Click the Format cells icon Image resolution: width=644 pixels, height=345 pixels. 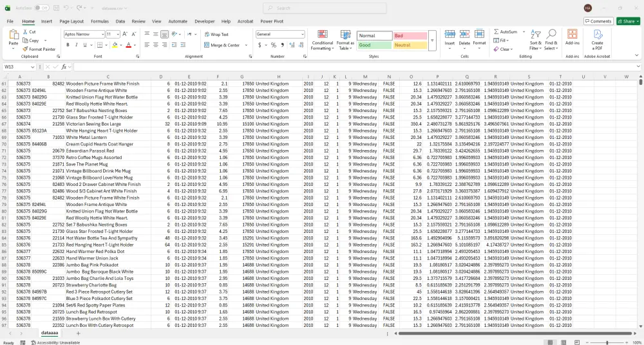pos(479,34)
